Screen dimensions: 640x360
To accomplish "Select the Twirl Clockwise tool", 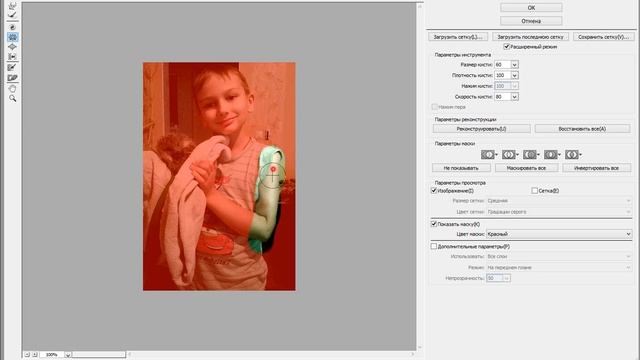I will 13,27.
